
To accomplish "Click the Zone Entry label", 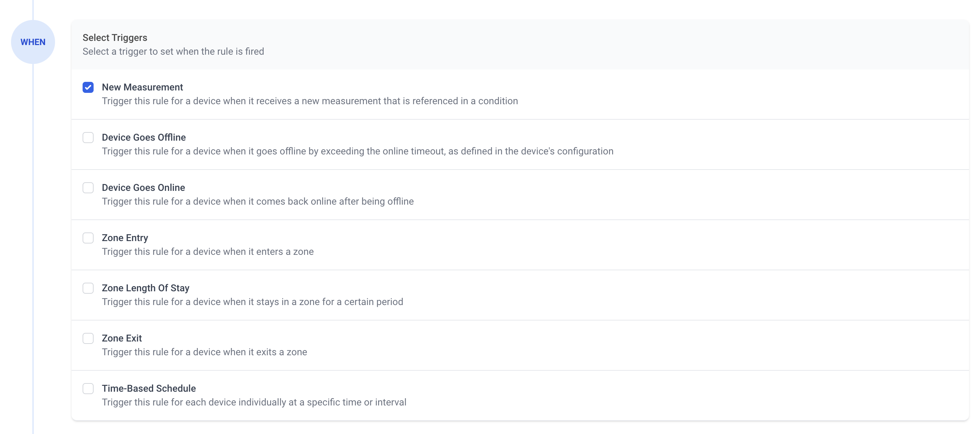I will [125, 238].
